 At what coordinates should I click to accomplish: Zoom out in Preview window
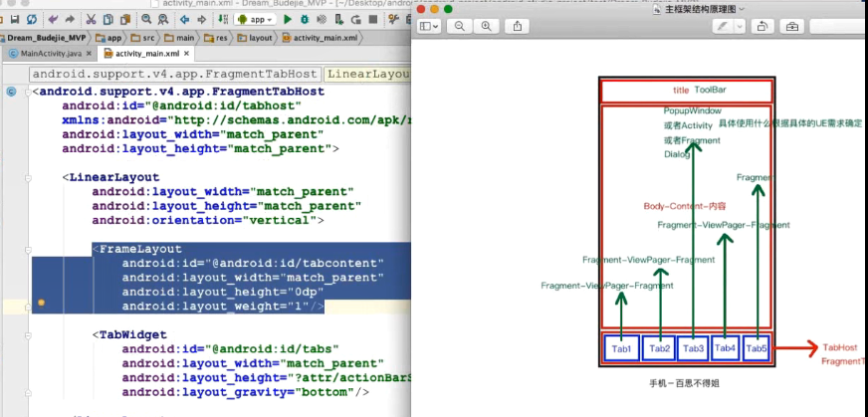[461, 27]
